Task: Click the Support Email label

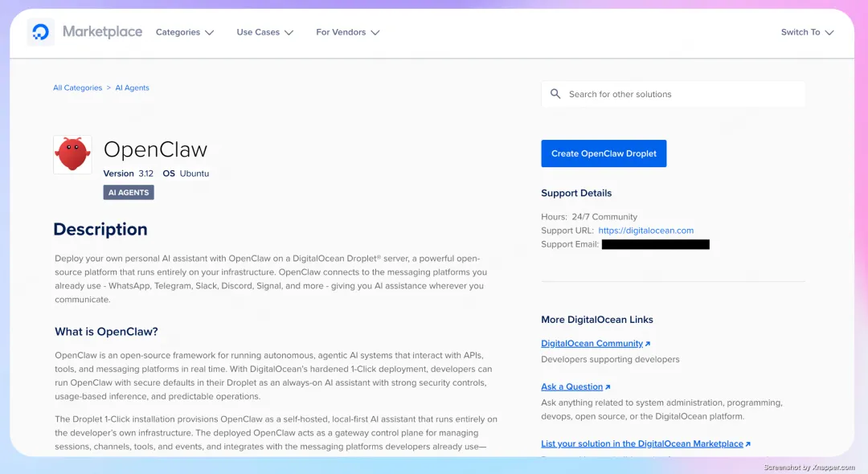Action: (570, 244)
